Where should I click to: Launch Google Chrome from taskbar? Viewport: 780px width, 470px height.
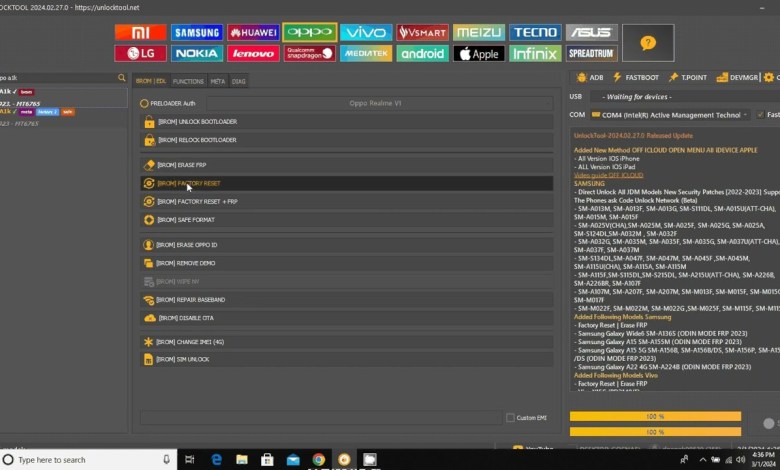pos(318,460)
